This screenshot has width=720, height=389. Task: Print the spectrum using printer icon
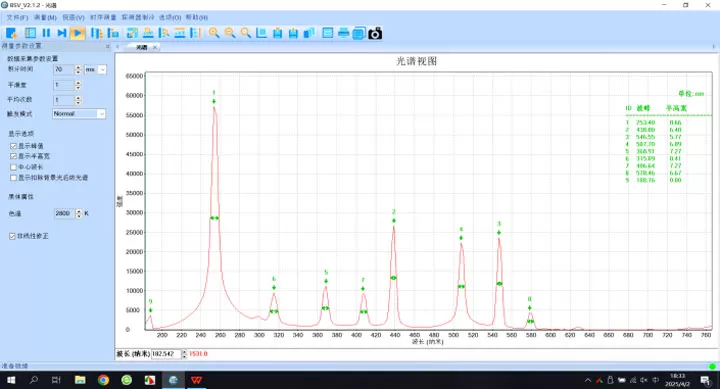pyautogui.click(x=343, y=33)
